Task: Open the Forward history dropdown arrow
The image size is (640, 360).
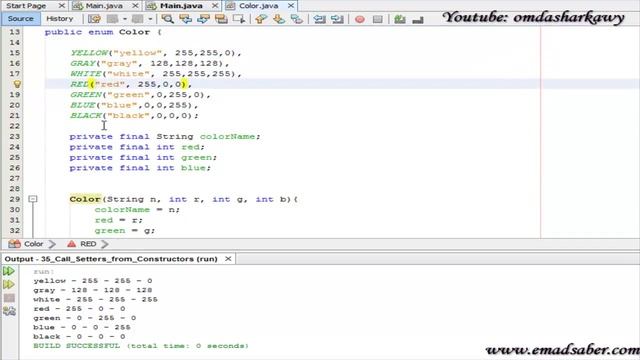Action: (150, 19)
